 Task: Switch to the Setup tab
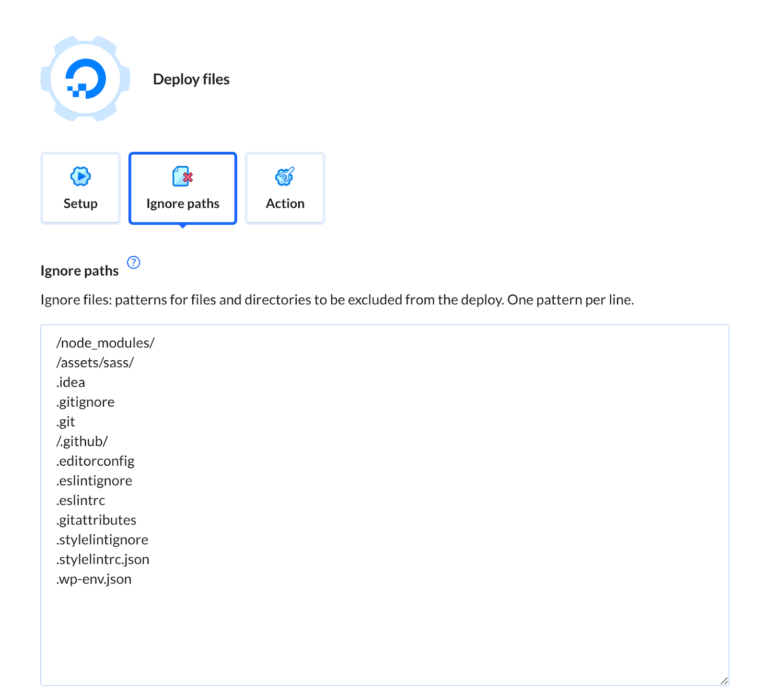click(81, 188)
